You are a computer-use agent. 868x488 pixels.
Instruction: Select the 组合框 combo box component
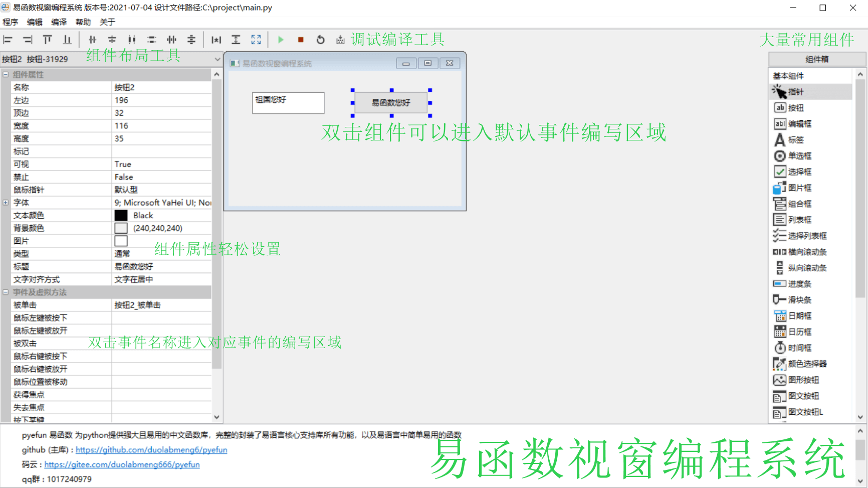810,204
